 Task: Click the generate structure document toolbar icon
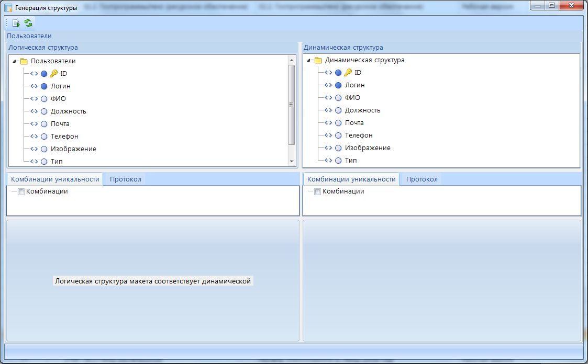(16, 23)
